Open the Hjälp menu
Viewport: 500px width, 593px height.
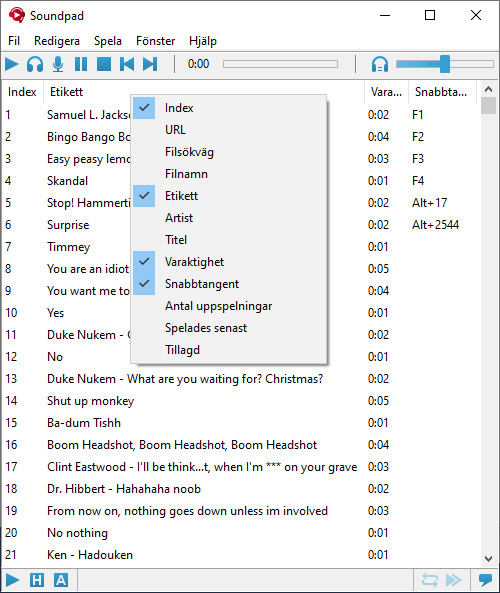pos(203,41)
